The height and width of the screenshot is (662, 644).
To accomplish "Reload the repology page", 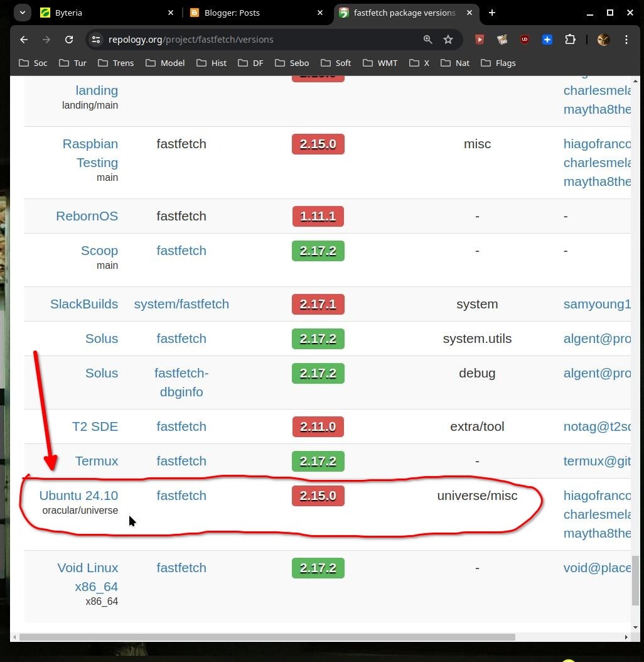I will click(x=69, y=40).
